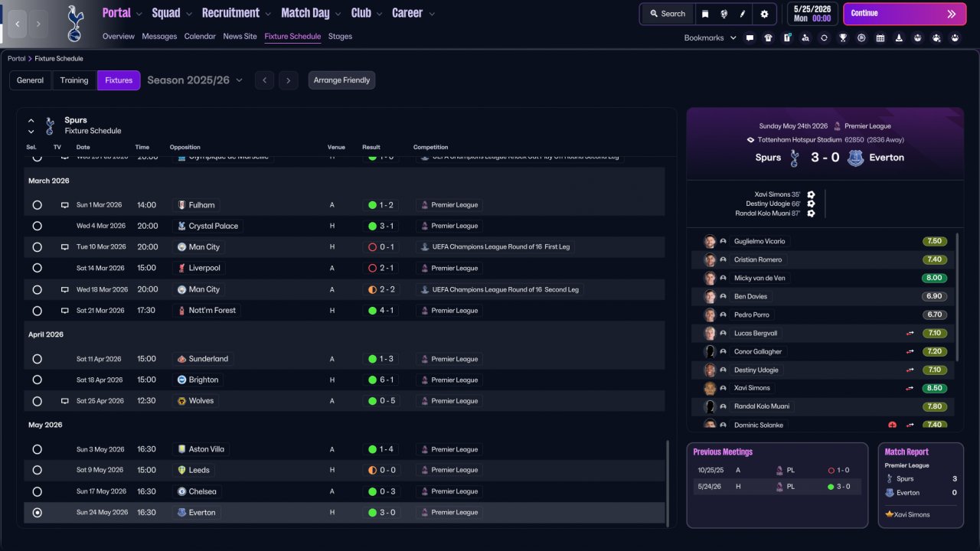Click the circular arrows transfers shortcut
This screenshot has width=980, height=551.
click(x=824, y=37)
